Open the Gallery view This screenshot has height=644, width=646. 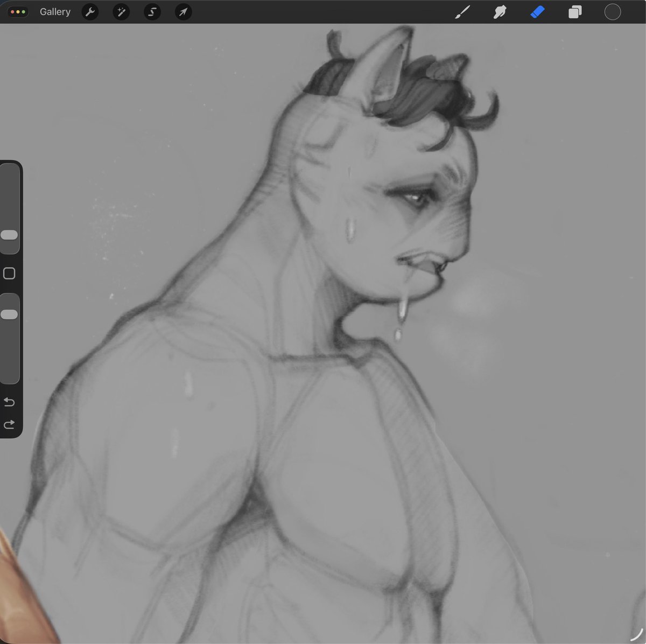(55, 12)
